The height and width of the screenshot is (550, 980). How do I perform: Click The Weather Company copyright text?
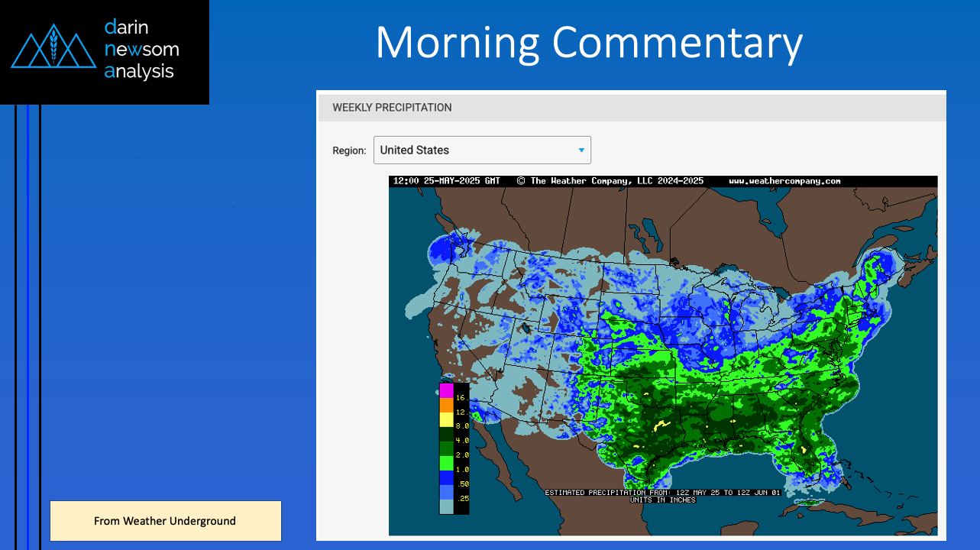tap(610, 182)
